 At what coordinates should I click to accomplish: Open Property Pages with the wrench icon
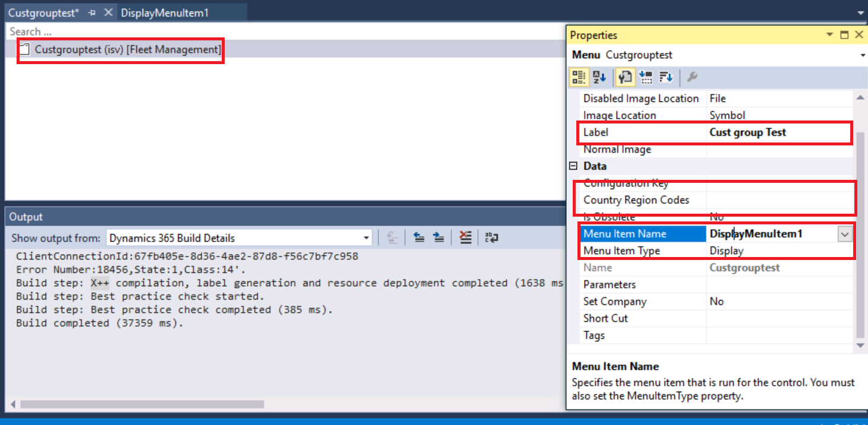click(691, 77)
